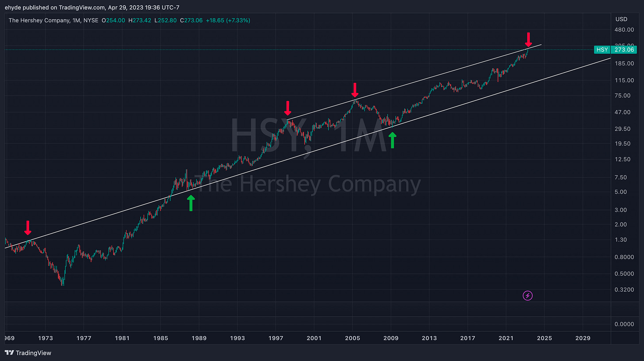The height and width of the screenshot is (361, 644).
Task: Click the purple lightning bolt icon
Action: [527, 296]
